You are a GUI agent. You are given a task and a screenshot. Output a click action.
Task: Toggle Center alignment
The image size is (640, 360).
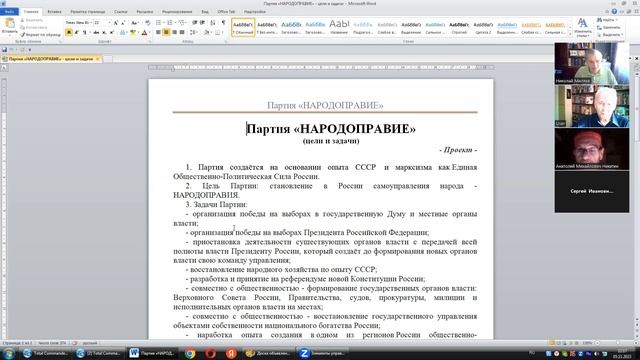coord(166,32)
